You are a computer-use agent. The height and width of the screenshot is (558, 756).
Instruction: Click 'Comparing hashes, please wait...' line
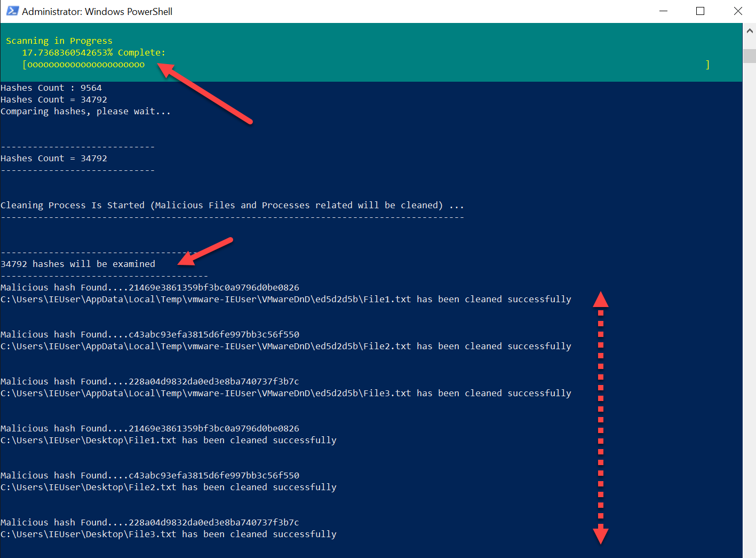pyautogui.click(x=86, y=111)
